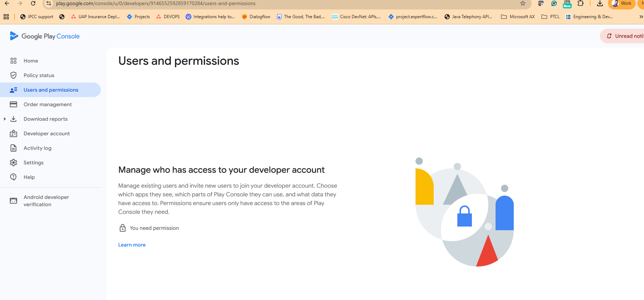The height and width of the screenshot is (300, 644).
Task: Open the browser Extensions puzzle icon
Action: (x=580, y=4)
